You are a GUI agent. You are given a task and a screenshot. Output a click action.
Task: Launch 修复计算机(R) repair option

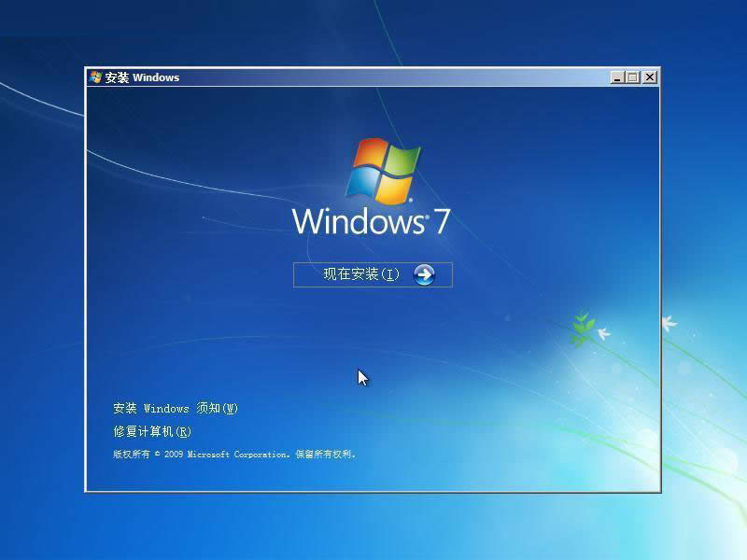point(150,432)
